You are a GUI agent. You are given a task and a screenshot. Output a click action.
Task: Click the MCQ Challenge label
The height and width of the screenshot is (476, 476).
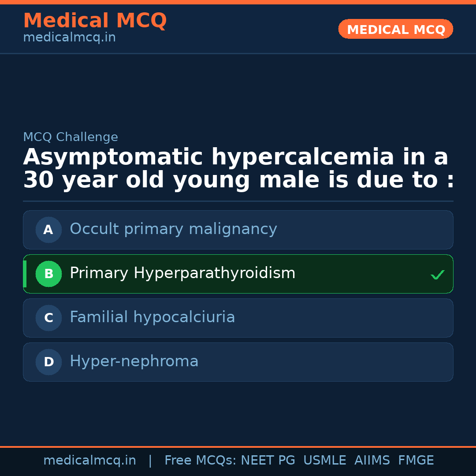coord(71,137)
